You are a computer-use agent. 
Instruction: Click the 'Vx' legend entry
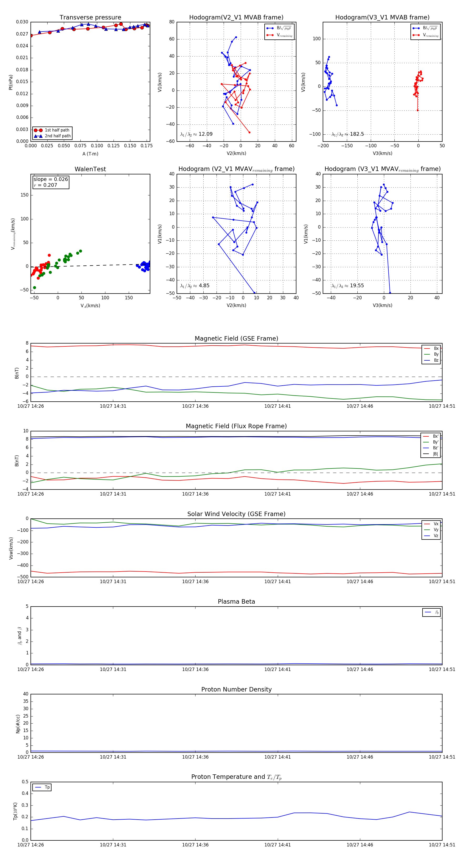click(431, 524)
